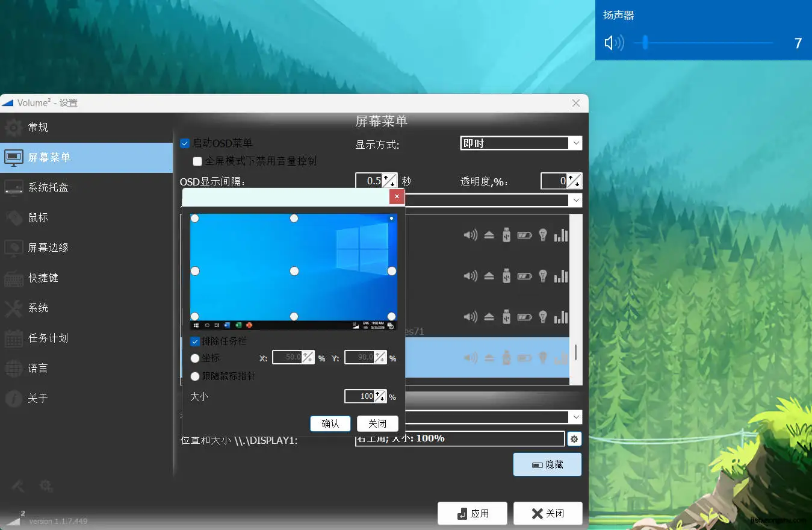Click the 大小 percentage input field

coord(359,396)
